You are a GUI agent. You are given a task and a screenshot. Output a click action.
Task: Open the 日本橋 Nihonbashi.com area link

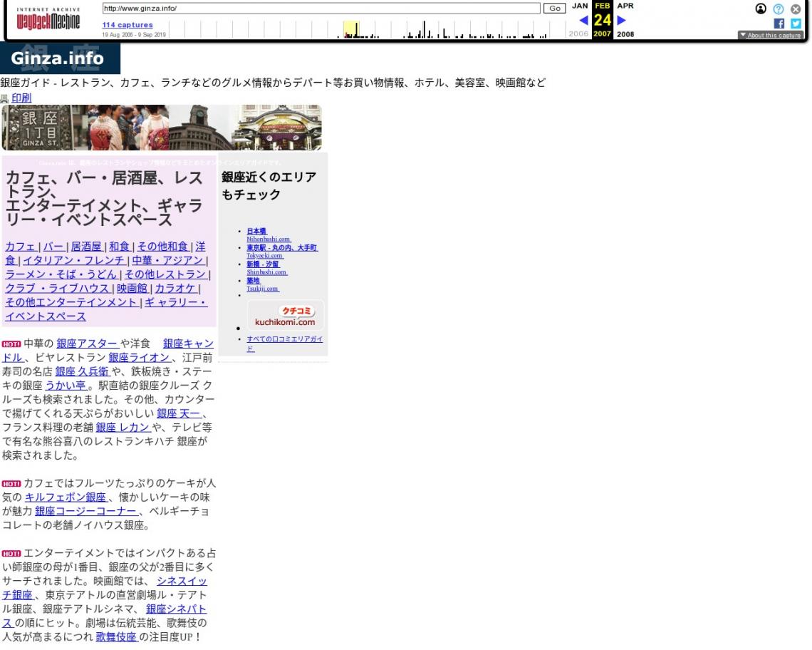click(269, 235)
